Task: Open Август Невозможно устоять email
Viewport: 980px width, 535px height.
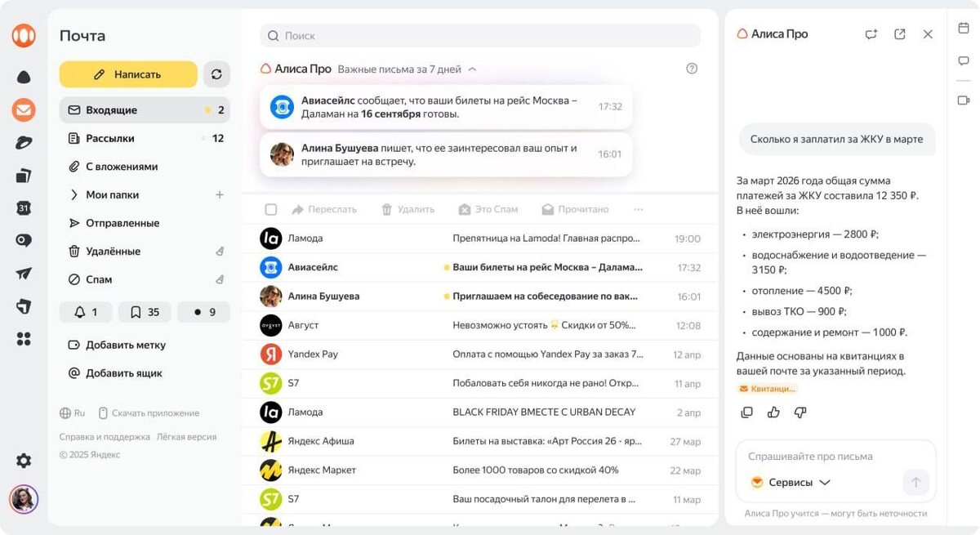Action: pyautogui.click(x=480, y=325)
